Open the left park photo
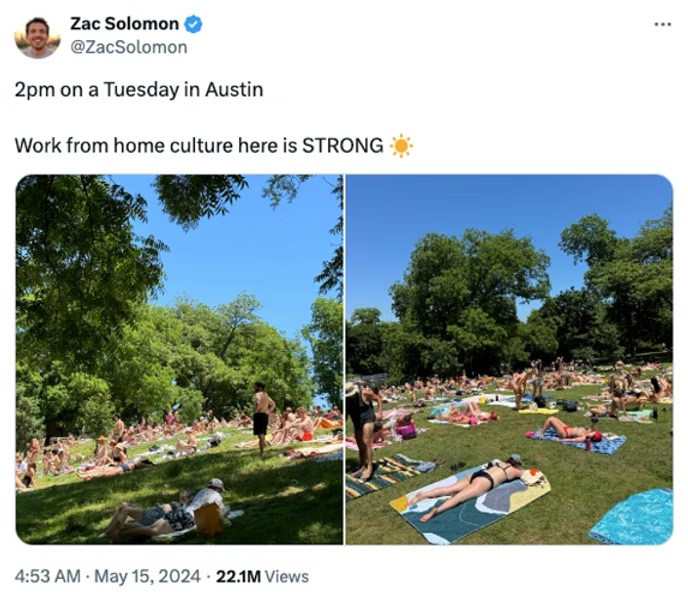Image resolution: width=688 pixels, height=600 pixels. point(179,359)
